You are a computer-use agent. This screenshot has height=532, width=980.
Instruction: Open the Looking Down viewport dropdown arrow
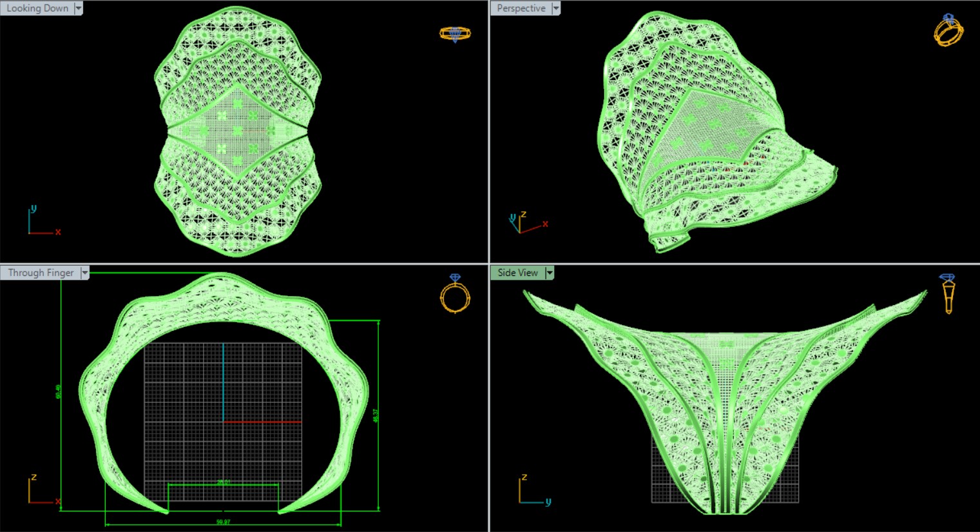[79, 8]
